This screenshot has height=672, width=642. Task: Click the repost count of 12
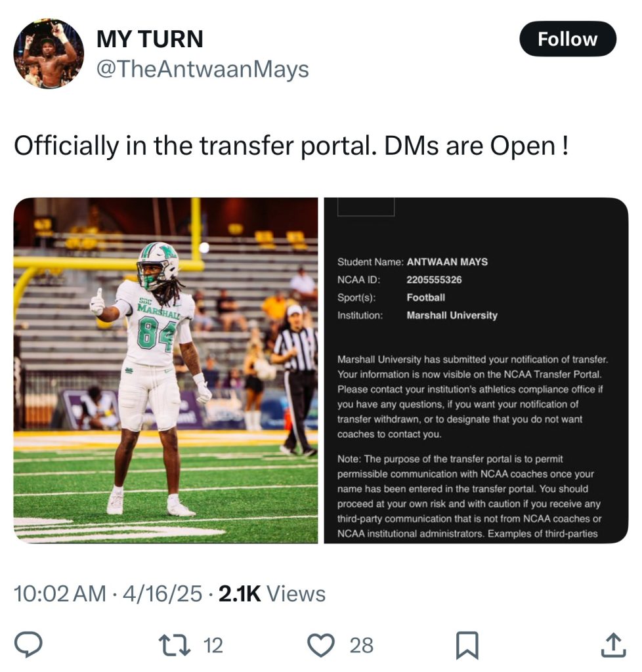coord(213,645)
